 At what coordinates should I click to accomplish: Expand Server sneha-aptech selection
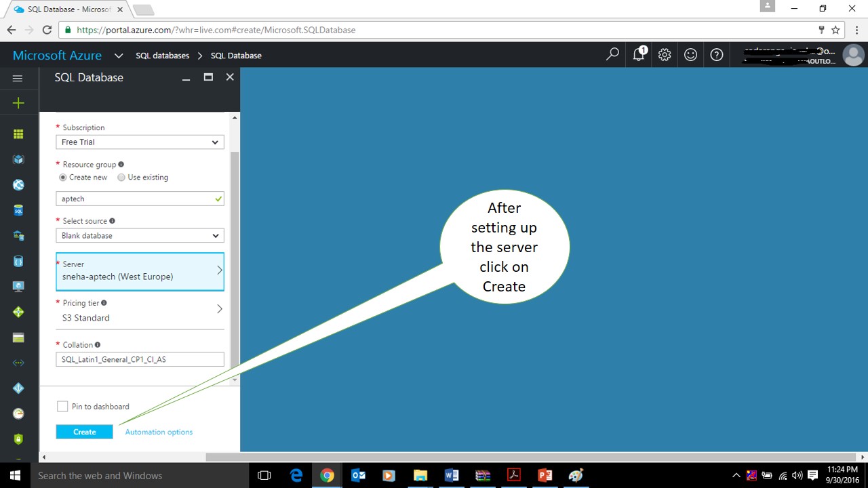(140, 271)
